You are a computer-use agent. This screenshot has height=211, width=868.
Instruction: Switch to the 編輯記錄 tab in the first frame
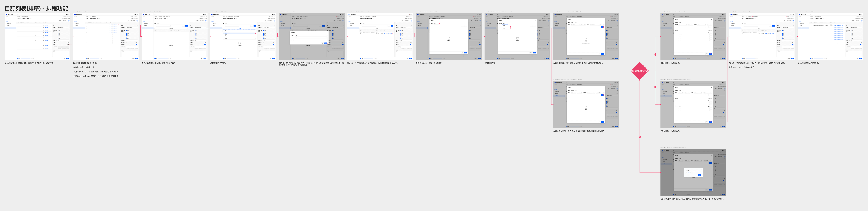point(24,21)
